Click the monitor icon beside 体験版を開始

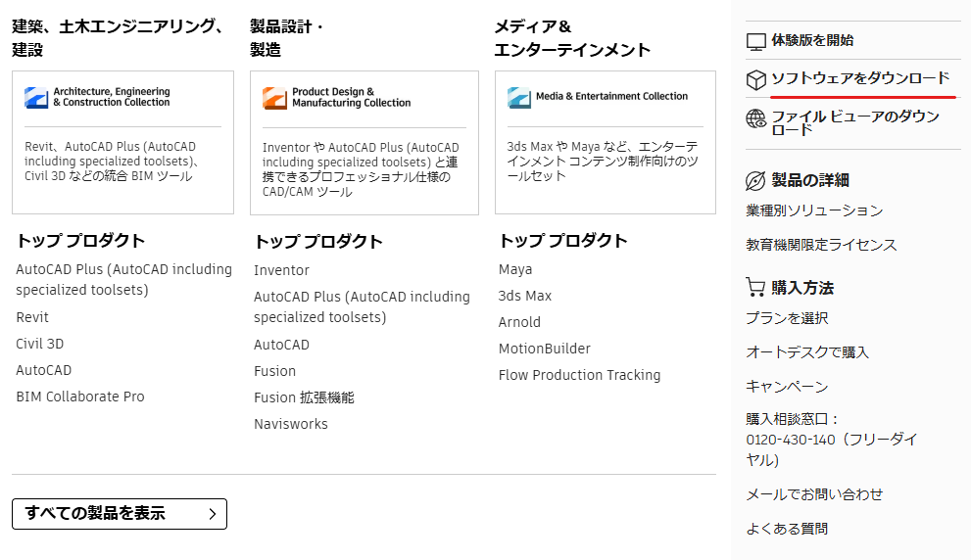(756, 41)
